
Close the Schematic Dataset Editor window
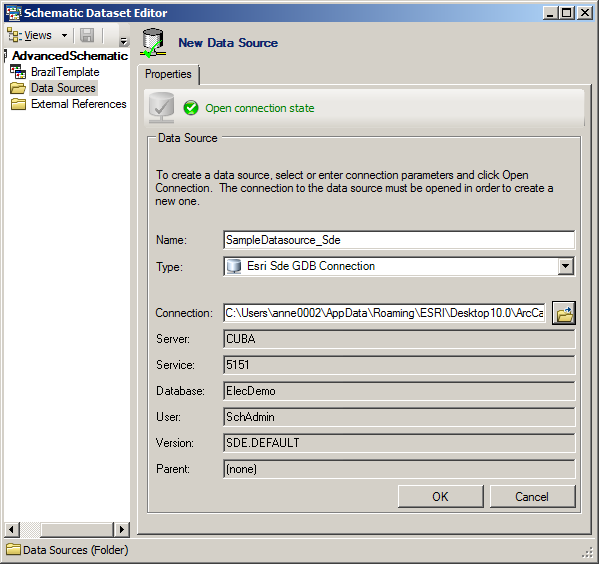point(585,13)
